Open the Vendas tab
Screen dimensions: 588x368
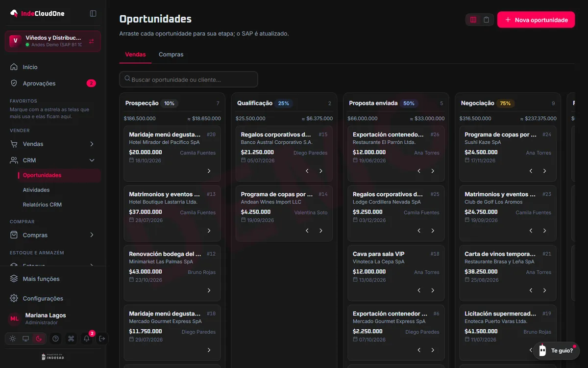coord(135,54)
